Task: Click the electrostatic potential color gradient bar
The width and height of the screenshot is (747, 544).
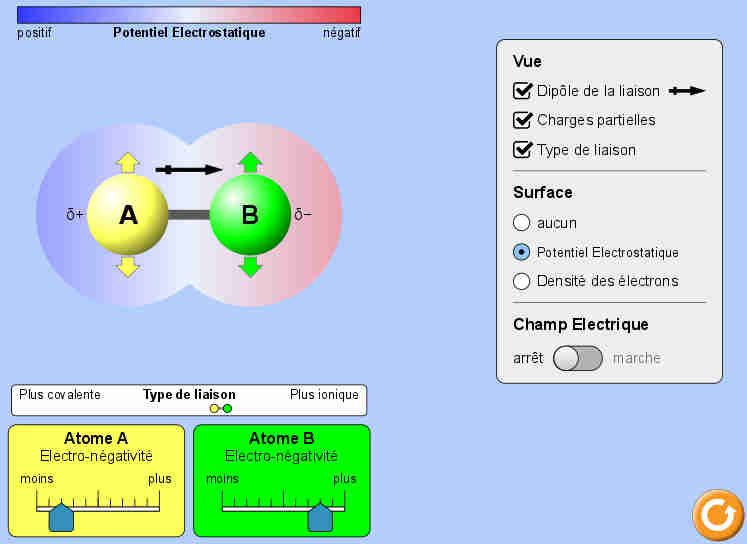Action: pos(189,15)
